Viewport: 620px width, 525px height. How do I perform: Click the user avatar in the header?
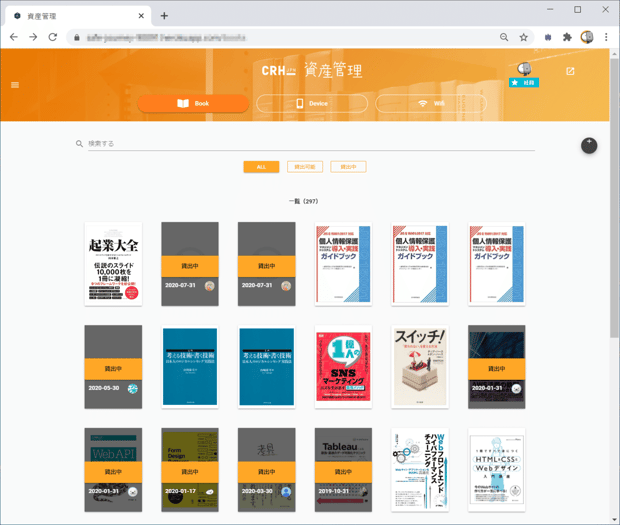(524, 69)
